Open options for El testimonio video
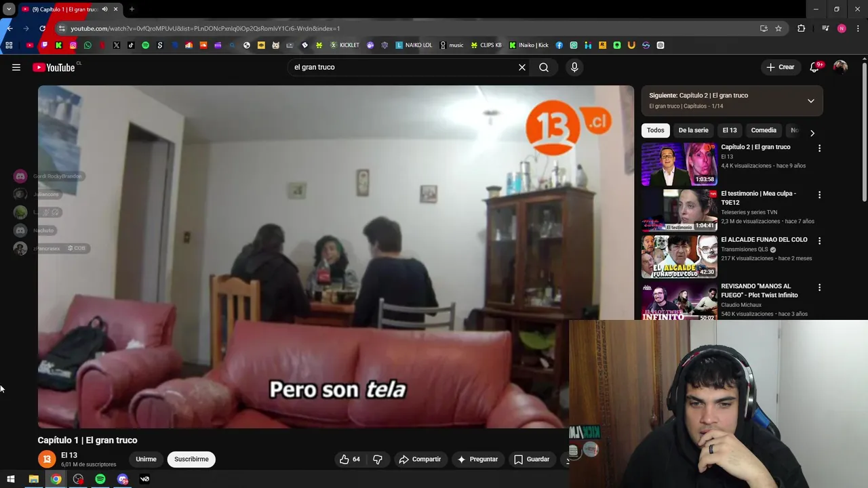Image resolution: width=868 pixels, height=488 pixels. point(819,195)
